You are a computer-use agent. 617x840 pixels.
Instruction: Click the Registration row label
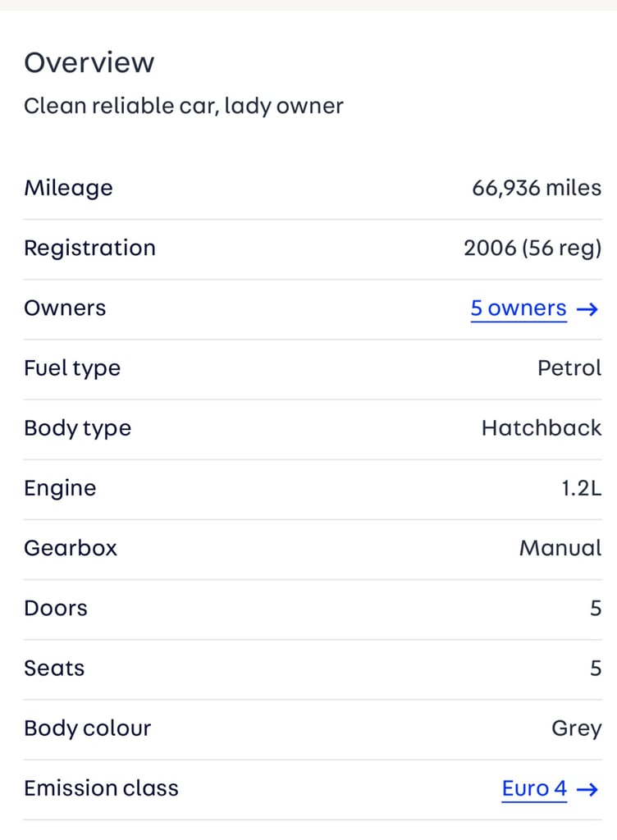90,248
